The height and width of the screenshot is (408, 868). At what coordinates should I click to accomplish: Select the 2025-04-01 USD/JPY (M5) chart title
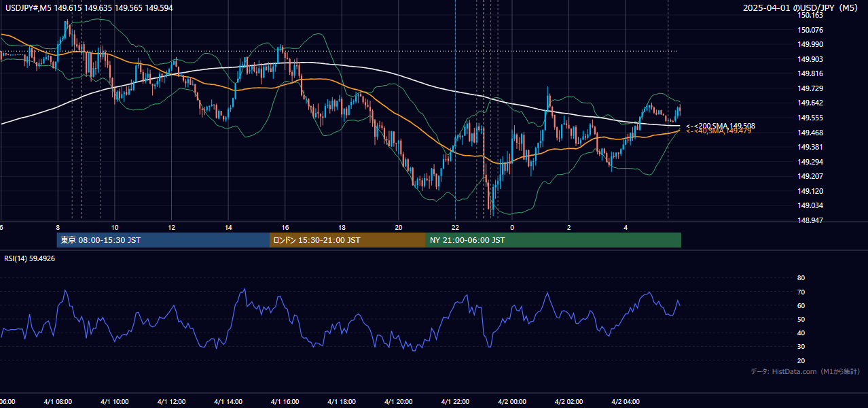coord(801,8)
